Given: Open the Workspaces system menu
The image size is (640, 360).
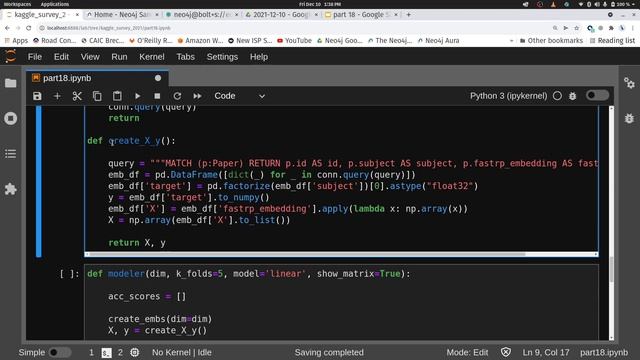Looking at the screenshot, I should tap(17, 4).
